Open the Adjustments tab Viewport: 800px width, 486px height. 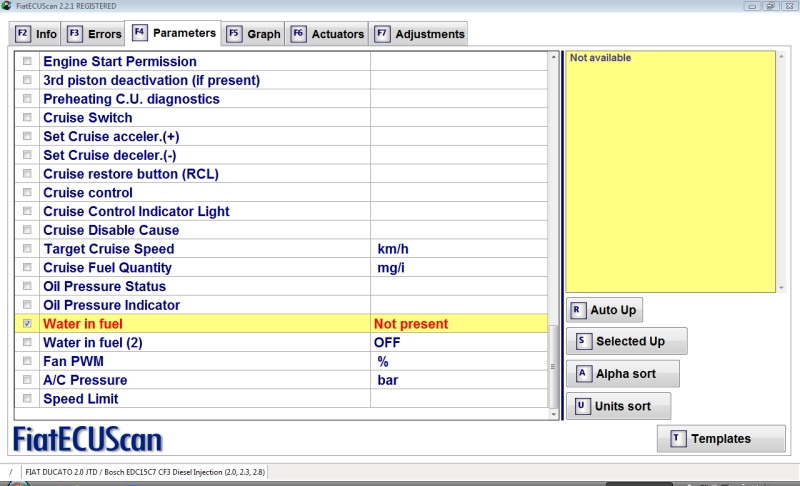[419, 34]
